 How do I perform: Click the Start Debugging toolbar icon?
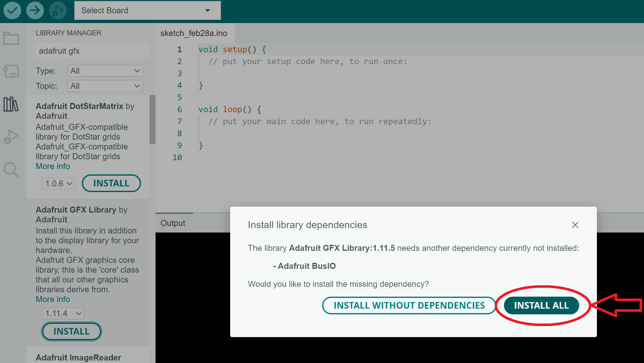click(58, 10)
